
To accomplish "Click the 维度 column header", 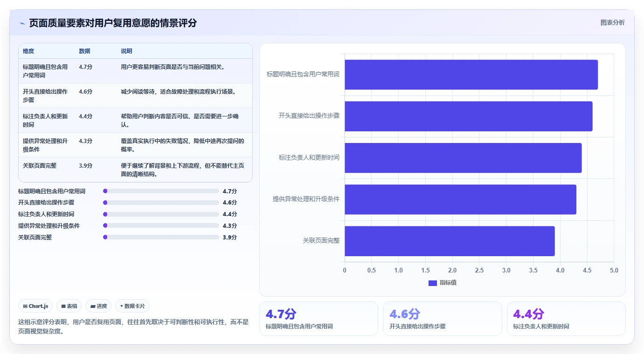I will (x=28, y=51).
